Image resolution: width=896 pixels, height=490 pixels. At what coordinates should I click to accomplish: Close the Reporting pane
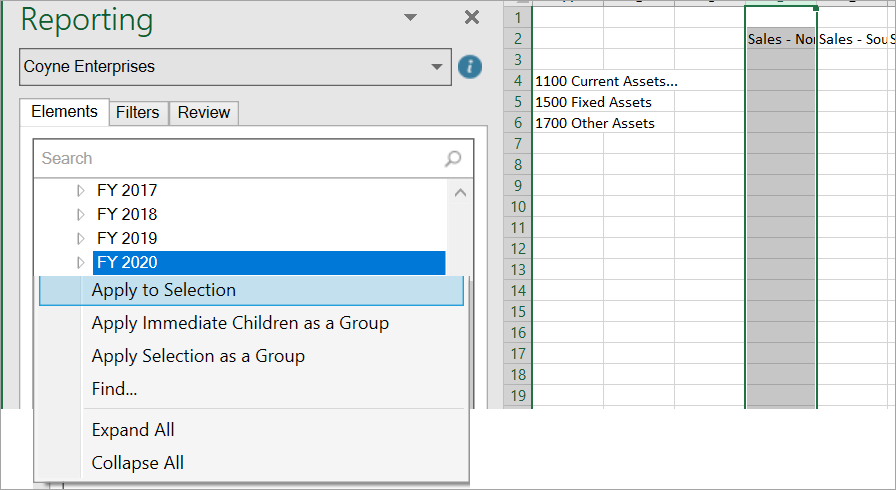click(472, 17)
